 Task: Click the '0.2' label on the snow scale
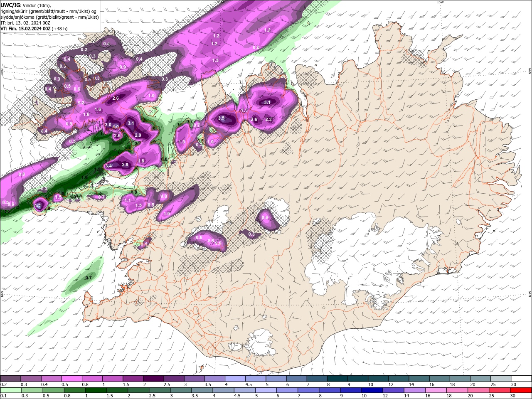point(3,384)
